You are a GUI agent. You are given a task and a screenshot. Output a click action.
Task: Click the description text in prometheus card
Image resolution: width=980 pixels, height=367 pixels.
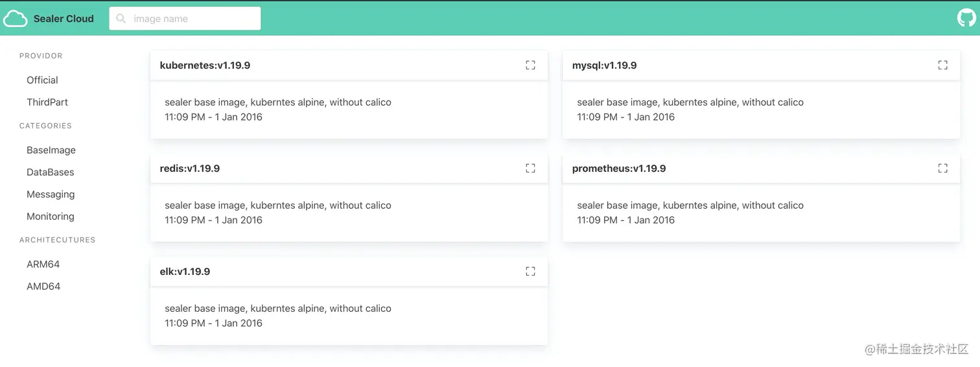pyautogui.click(x=690, y=206)
